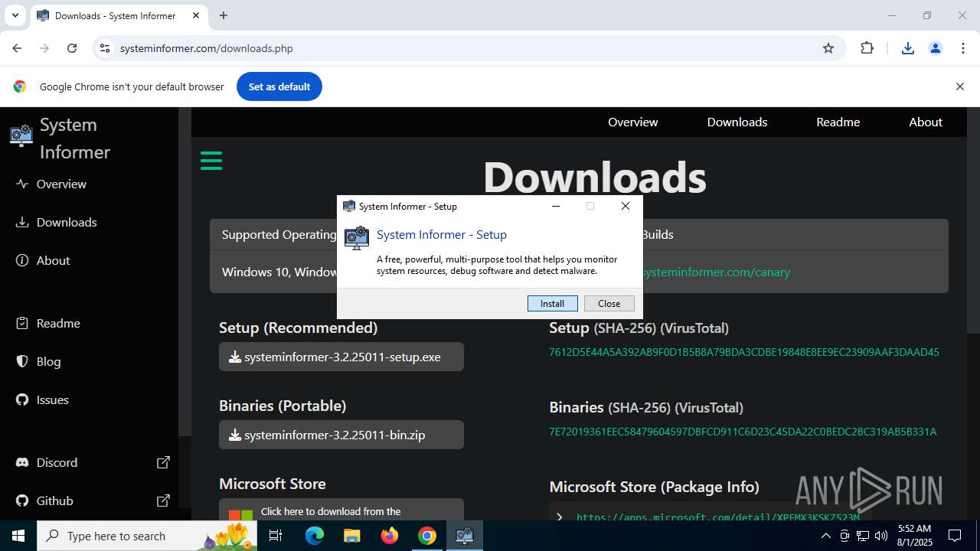Click the Chrome taskbar icon

point(427,536)
